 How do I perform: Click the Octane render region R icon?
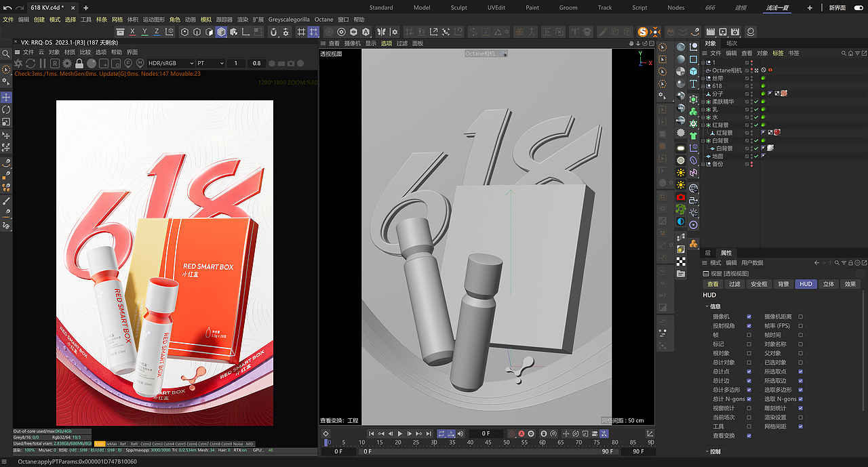(x=55, y=63)
